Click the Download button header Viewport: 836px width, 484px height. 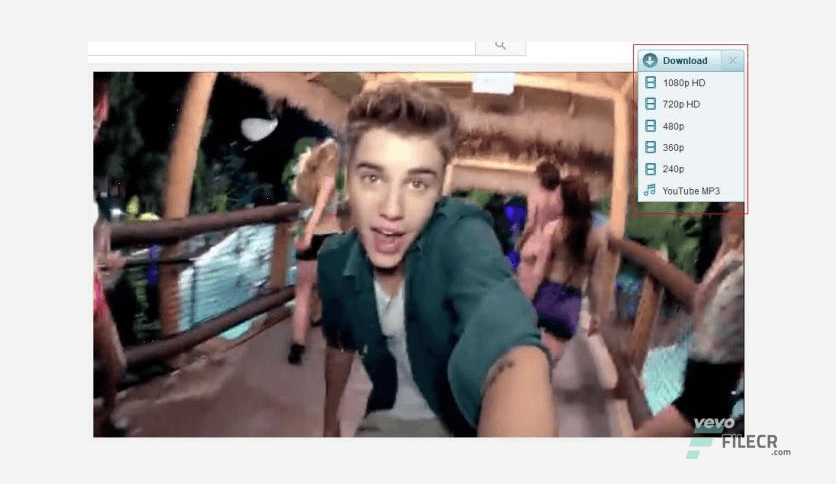[680, 61]
